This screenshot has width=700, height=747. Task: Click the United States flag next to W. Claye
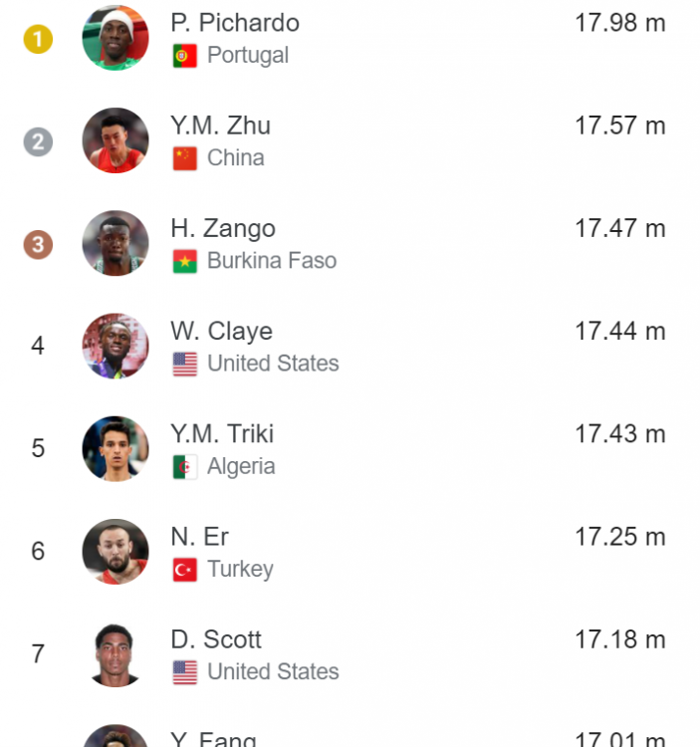185,364
